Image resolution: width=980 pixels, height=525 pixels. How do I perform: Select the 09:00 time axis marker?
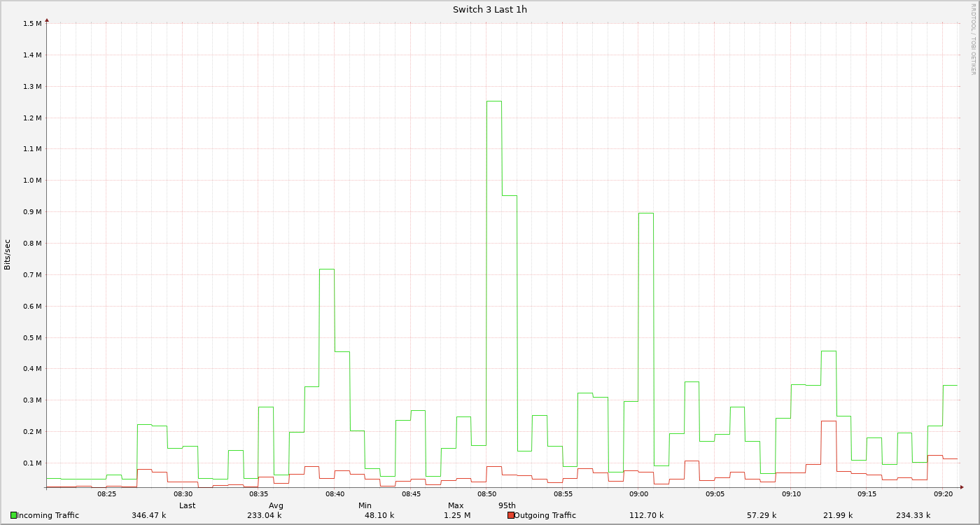pyautogui.click(x=638, y=493)
